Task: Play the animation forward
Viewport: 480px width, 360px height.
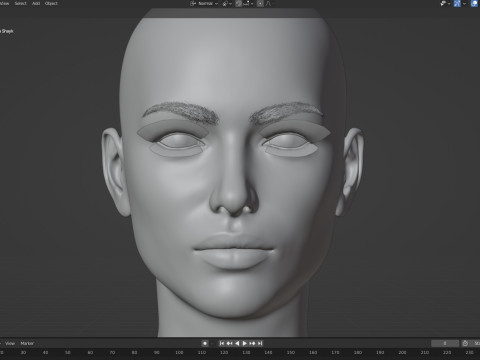Action: pyautogui.click(x=245, y=343)
